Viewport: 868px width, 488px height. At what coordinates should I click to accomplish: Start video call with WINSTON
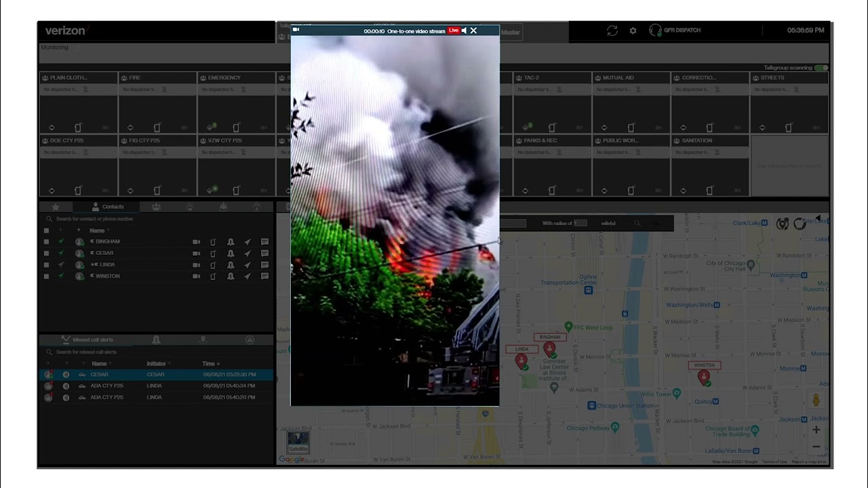click(196, 277)
